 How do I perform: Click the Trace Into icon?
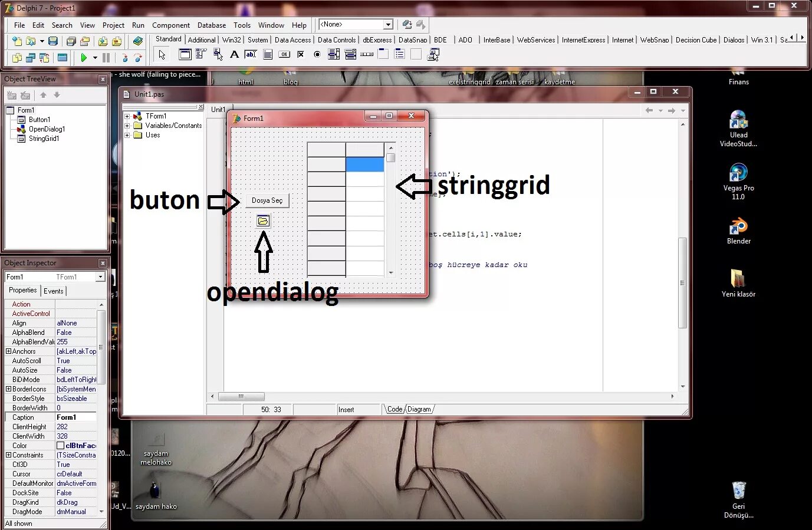(x=125, y=58)
